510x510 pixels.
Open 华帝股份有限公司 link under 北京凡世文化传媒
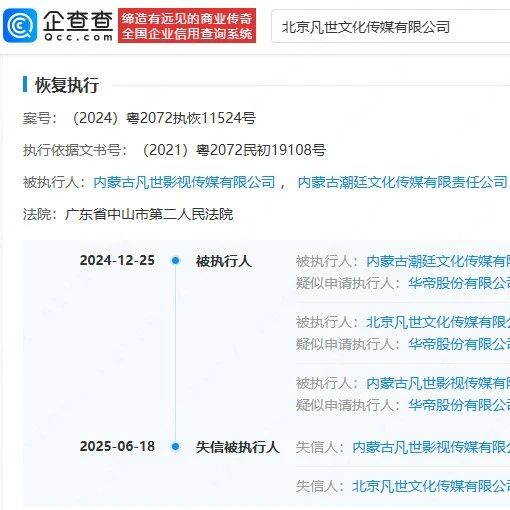[x=459, y=344]
